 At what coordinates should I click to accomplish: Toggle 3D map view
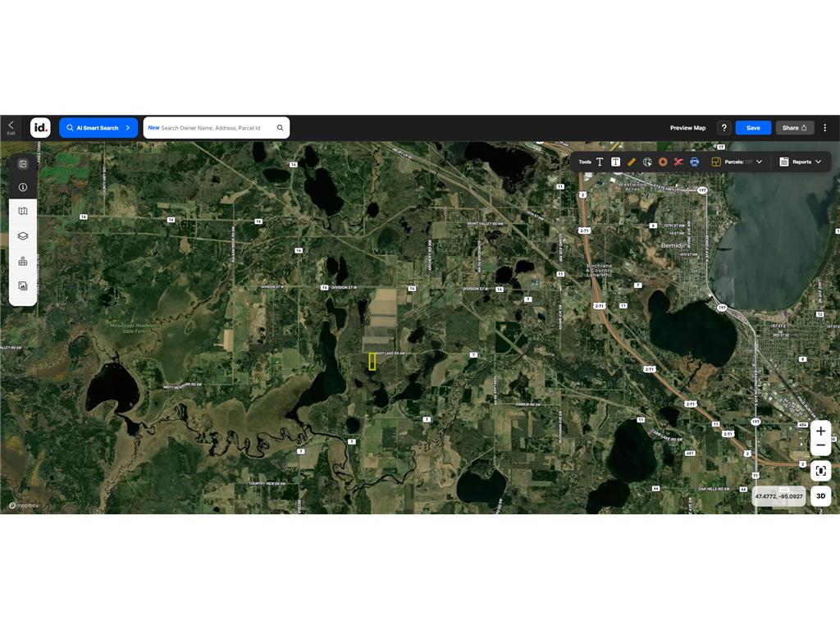tap(820, 496)
